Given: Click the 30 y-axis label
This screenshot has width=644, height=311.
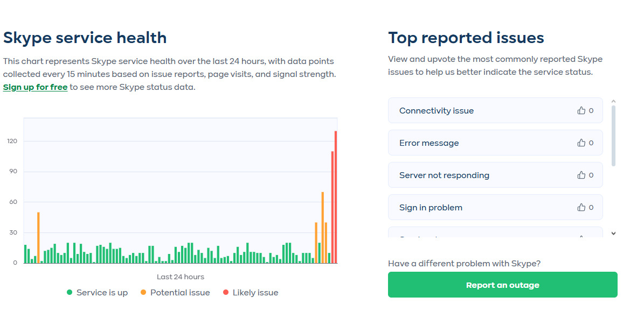Looking at the screenshot, I should tap(13, 232).
